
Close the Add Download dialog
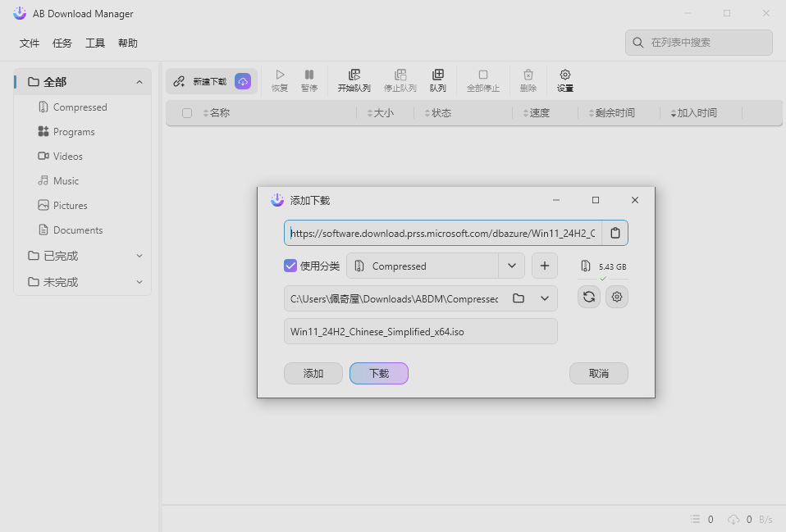point(634,200)
